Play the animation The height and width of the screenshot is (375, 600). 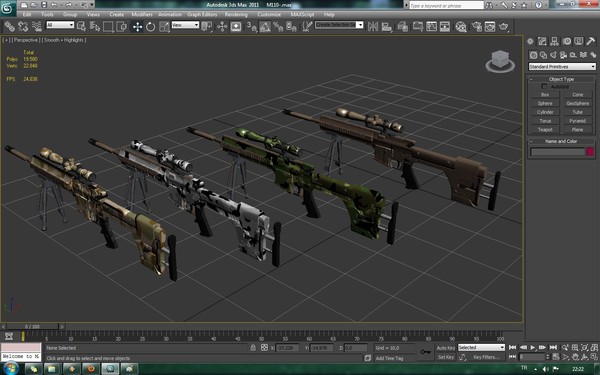tap(533, 347)
